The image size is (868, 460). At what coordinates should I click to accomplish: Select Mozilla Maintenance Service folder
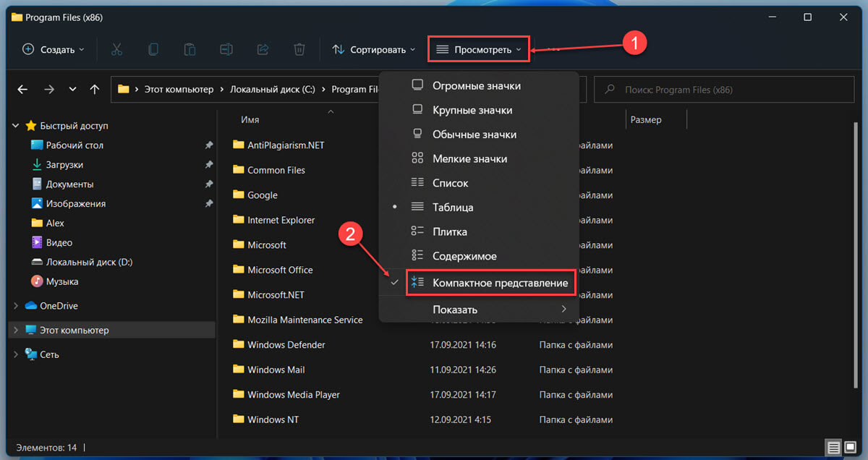[305, 320]
